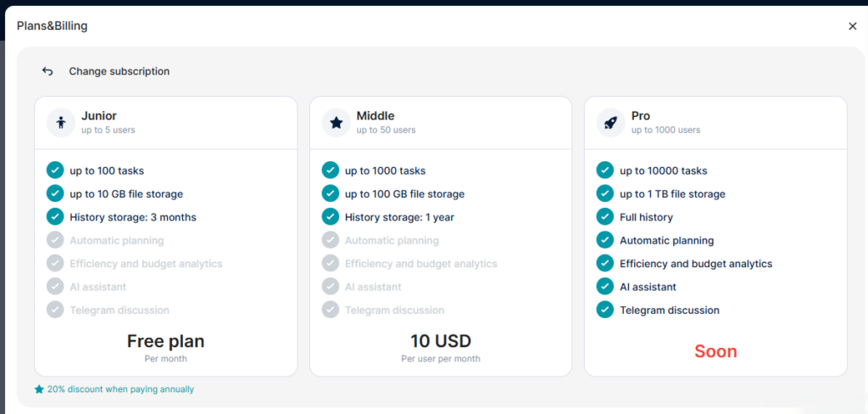The image size is (868, 414).
Task: Click the Plans&Billing title
Action: tap(52, 25)
